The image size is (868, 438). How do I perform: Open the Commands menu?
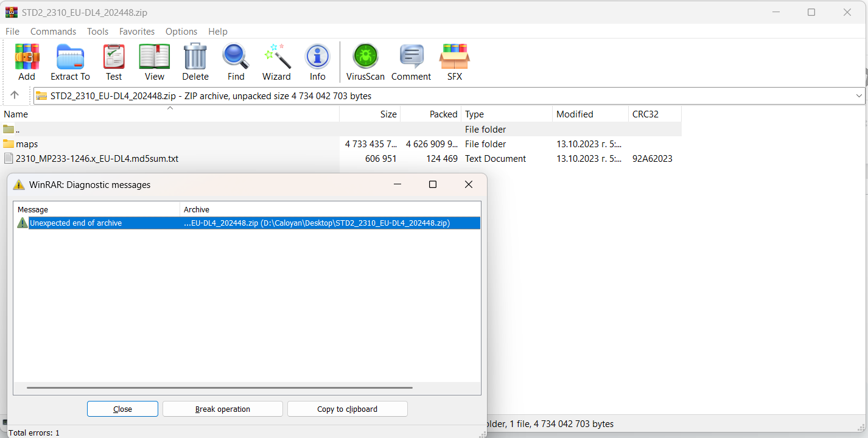(x=54, y=31)
